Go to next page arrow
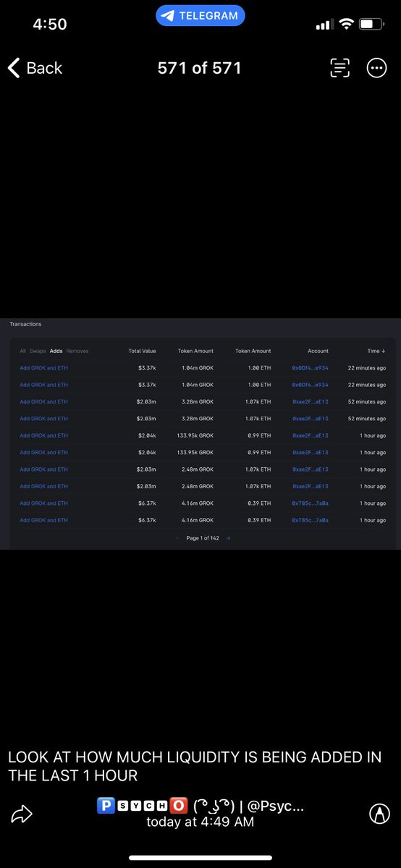 click(228, 538)
